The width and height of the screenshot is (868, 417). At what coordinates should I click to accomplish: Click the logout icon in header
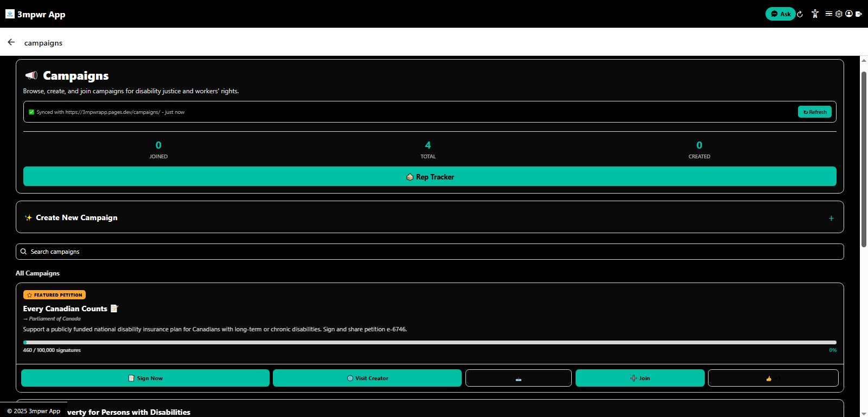point(859,14)
